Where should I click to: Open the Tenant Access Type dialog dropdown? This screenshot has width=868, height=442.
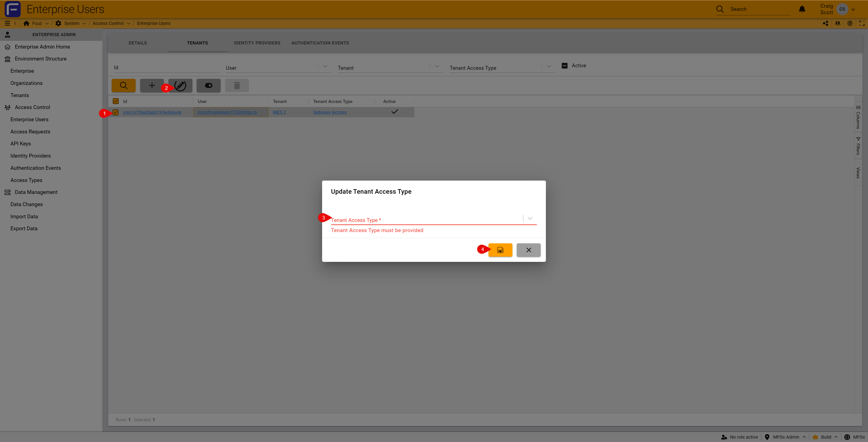pos(530,219)
